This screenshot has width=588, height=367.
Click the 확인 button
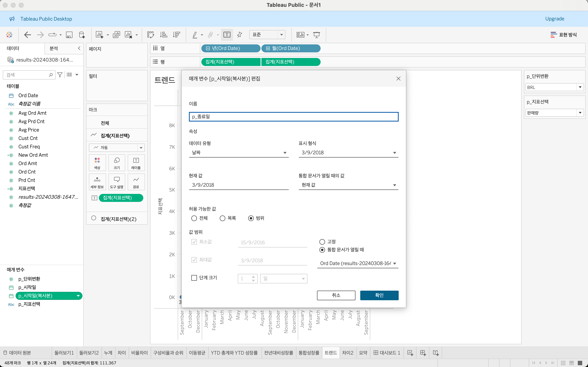[379, 295]
